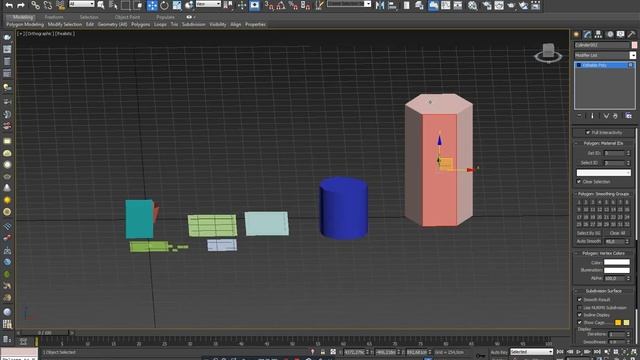
Task: Toggle the Smooth Result checkbox
Action: point(580,300)
